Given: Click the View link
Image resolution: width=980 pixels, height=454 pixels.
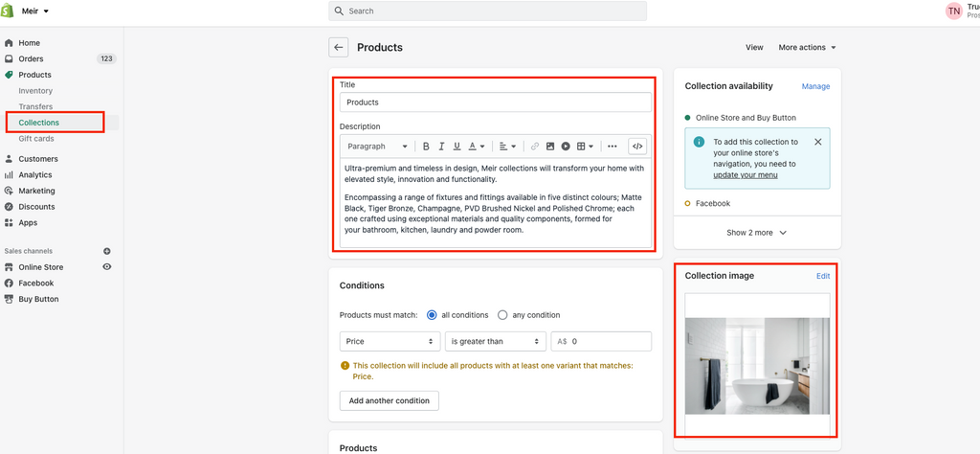Looking at the screenshot, I should (x=754, y=48).
